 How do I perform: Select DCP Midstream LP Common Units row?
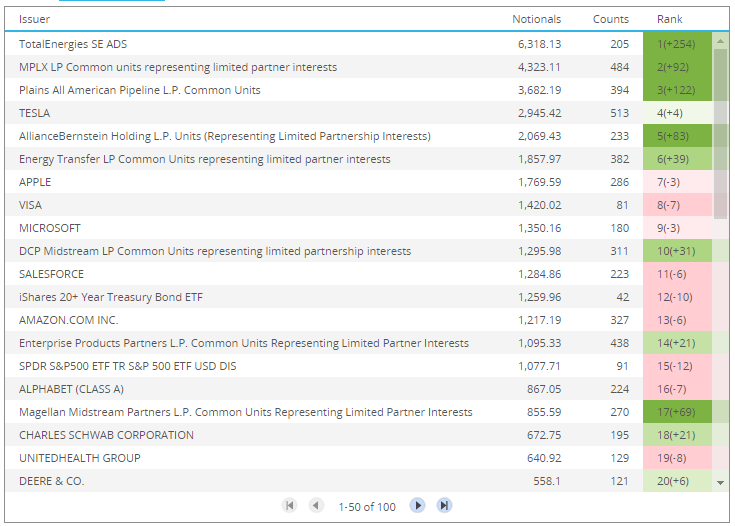tap(359, 251)
